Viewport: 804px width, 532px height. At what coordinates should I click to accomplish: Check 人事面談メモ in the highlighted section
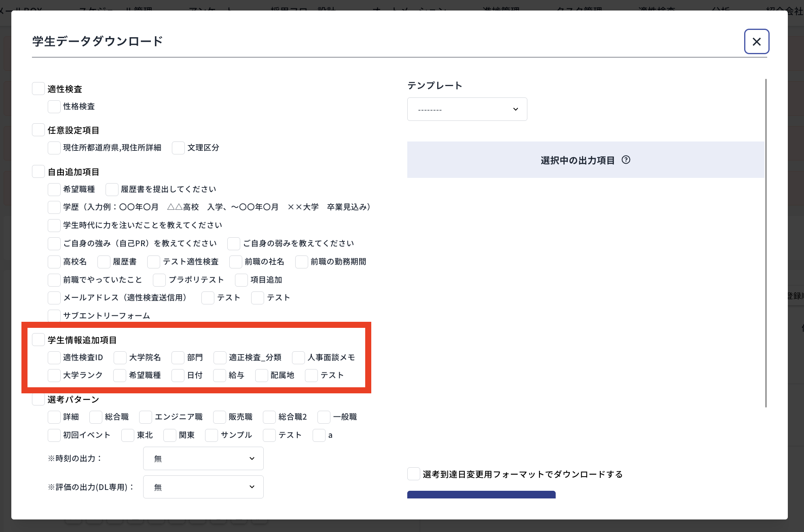point(298,357)
